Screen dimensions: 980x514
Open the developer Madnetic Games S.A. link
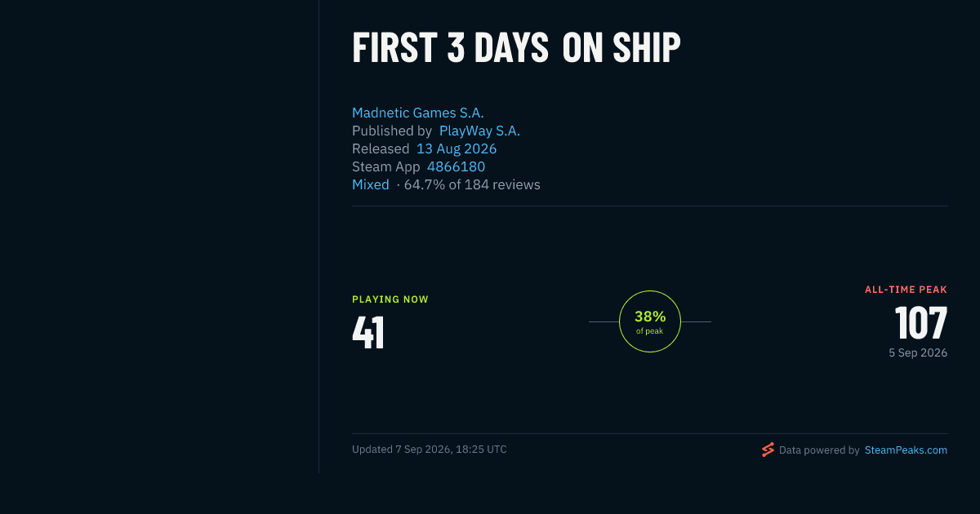click(418, 113)
